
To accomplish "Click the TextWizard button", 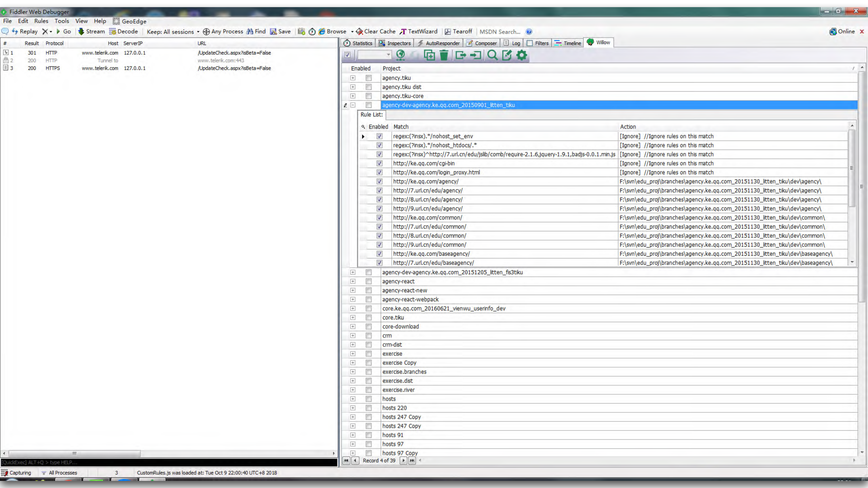I will coord(419,31).
